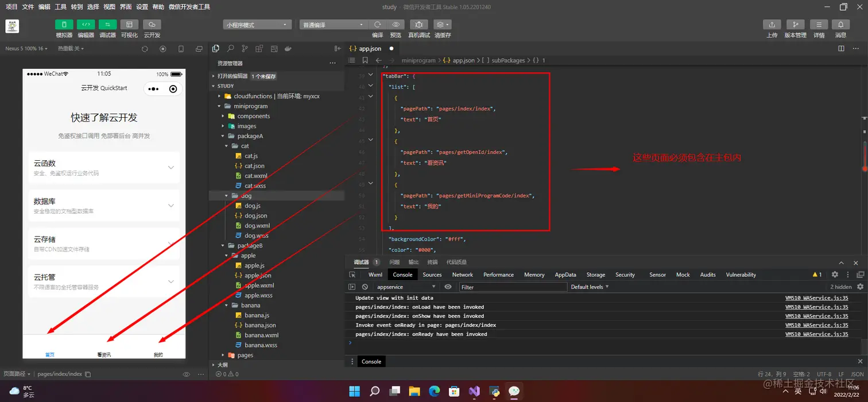Click the console Filter input field
This screenshot has height=402, width=868.
[x=512, y=287]
